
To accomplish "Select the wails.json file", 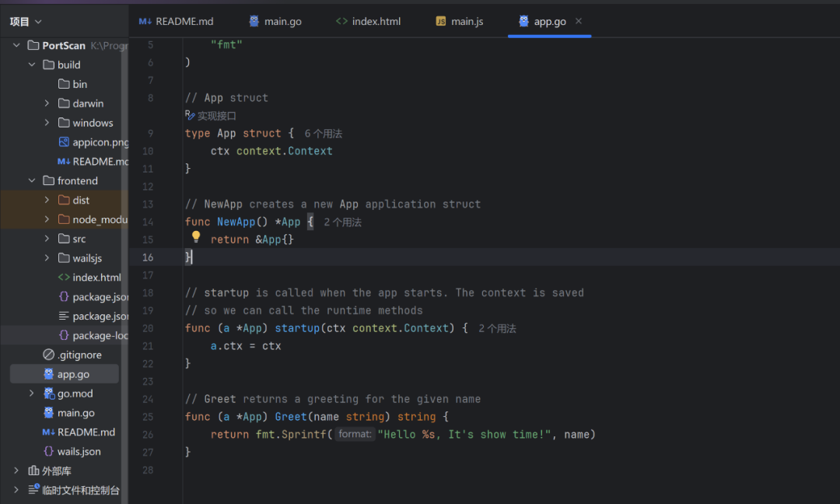I will [x=72, y=451].
